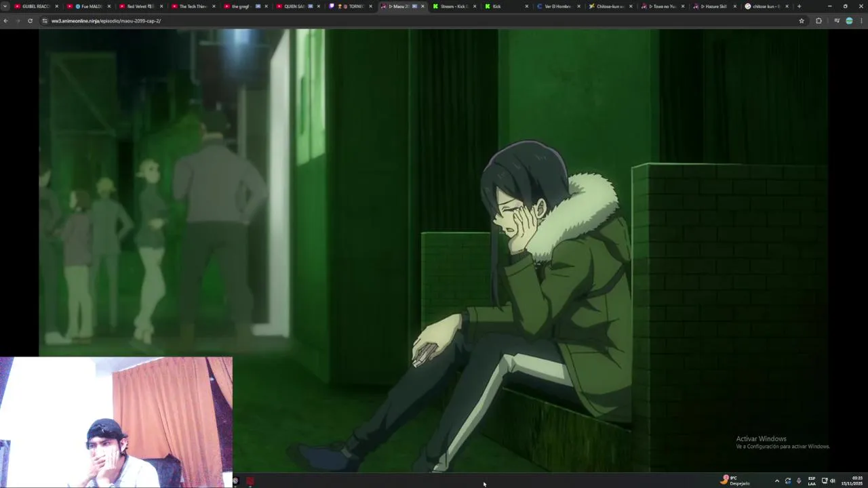The width and height of the screenshot is (868, 488).
Task: Go forward to next page
Action: 18,21
